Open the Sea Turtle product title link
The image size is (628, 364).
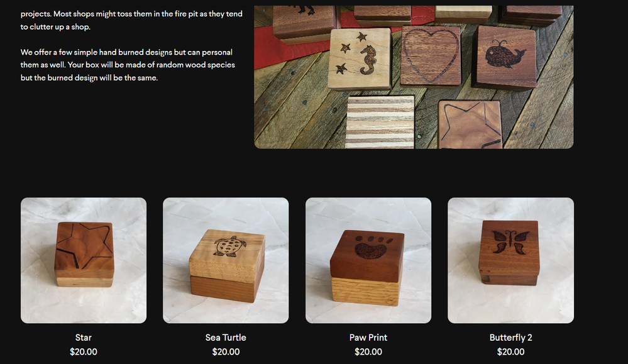[226, 338]
